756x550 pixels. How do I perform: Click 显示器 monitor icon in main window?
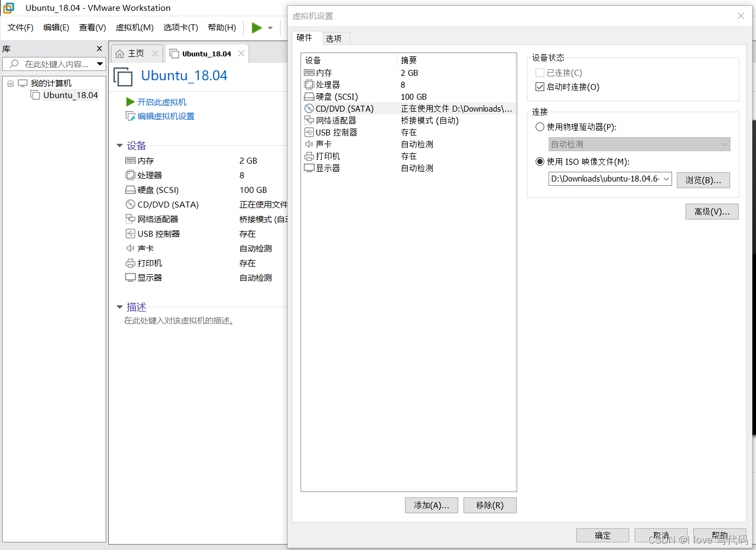click(x=130, y=277)
